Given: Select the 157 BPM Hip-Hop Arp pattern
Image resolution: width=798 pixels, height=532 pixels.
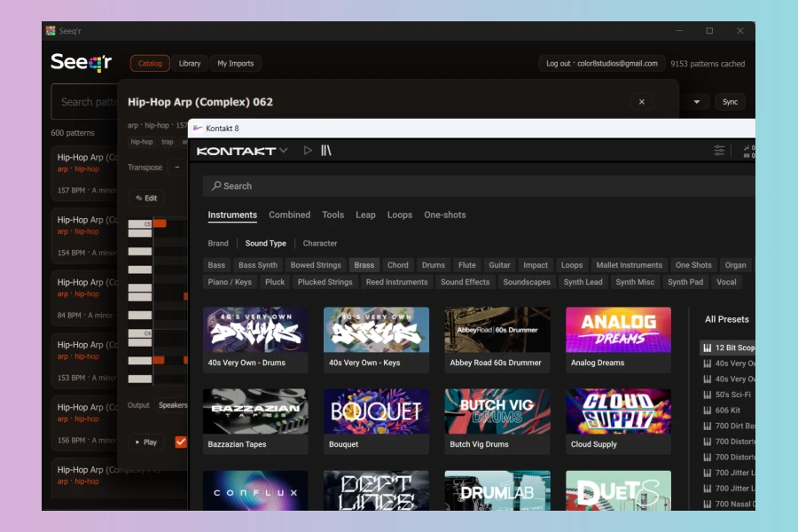Looking at the screenshot, I should pyautogui.click(x=84, y=174).
